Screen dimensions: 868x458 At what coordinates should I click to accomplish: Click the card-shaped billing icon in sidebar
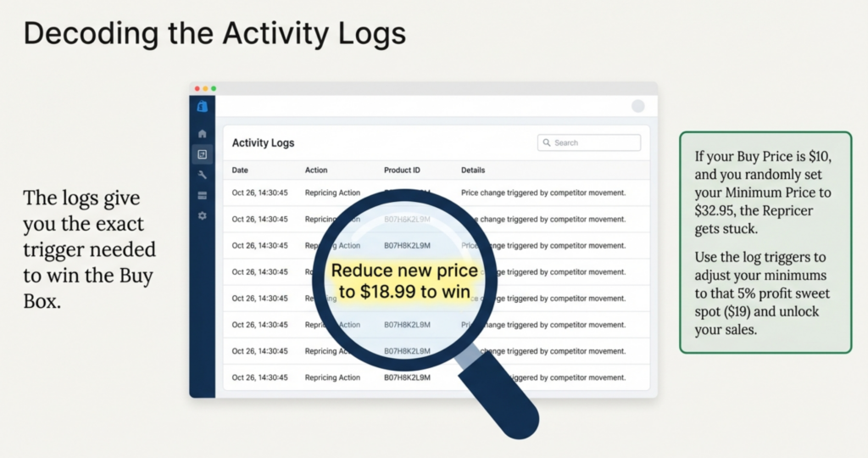pyautogui.click(x=202, y=196)
